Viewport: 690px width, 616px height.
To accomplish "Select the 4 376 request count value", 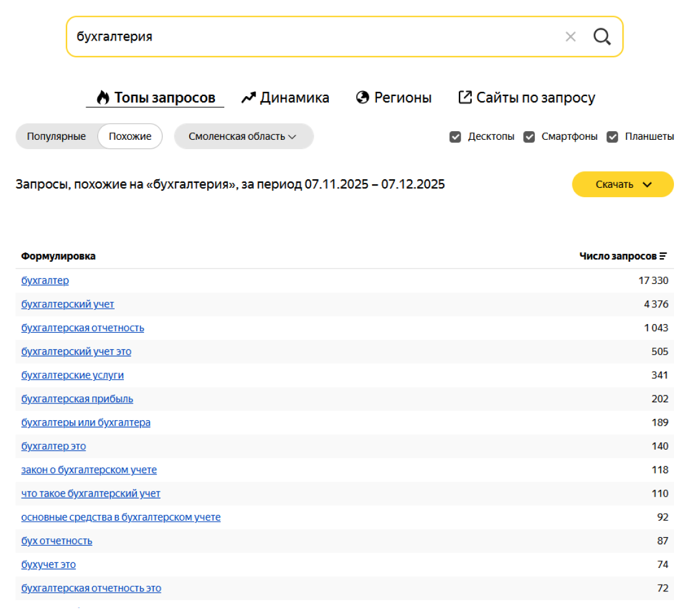I will (656, 304).
